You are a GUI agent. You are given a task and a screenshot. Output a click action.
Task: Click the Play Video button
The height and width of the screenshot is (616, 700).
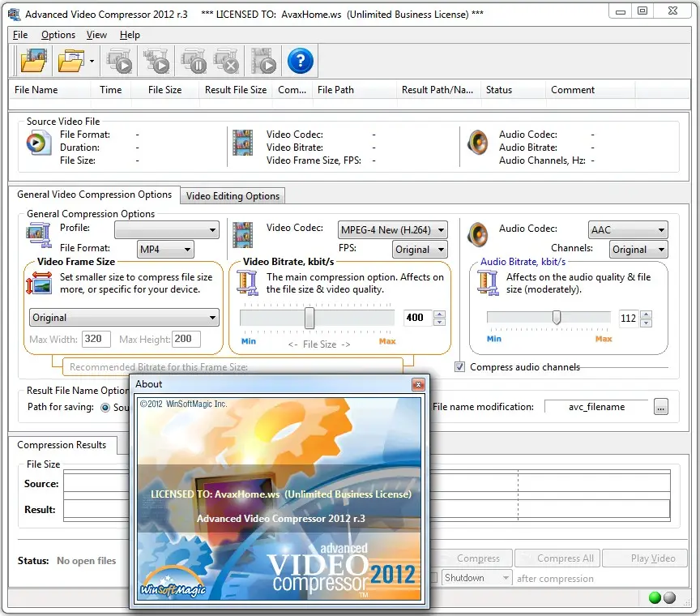645,558
